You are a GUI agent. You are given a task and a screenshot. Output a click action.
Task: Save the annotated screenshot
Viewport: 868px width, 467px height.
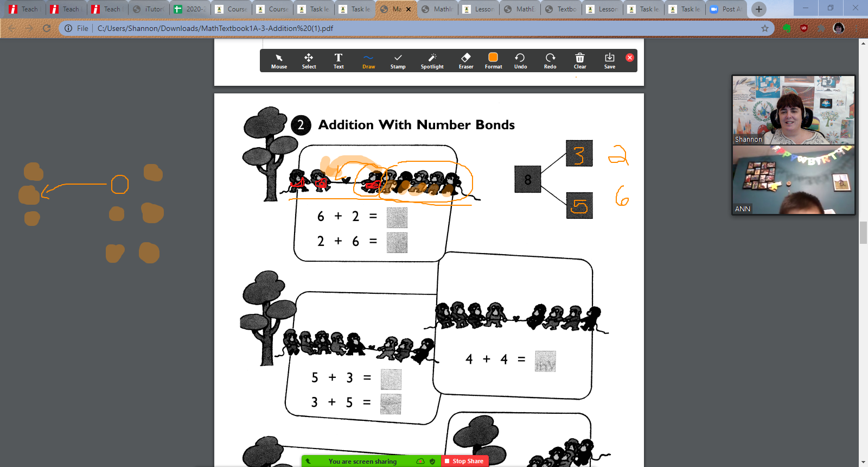click(x=610, y=61)
